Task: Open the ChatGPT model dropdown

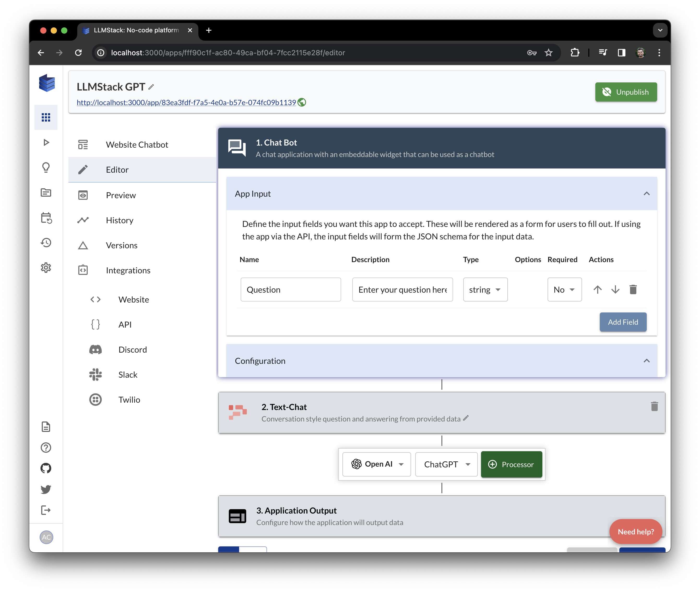Action: pyautogui.click(x=446, y=464)
